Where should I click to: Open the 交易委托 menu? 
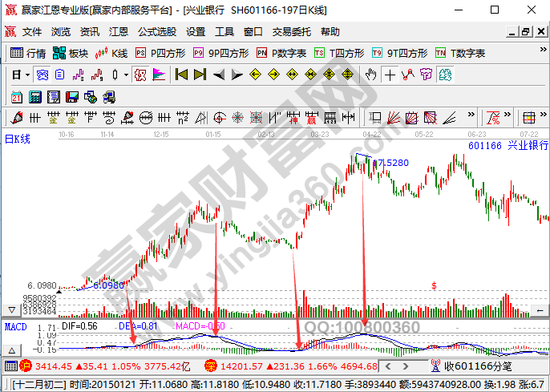(x=292, y=32)
